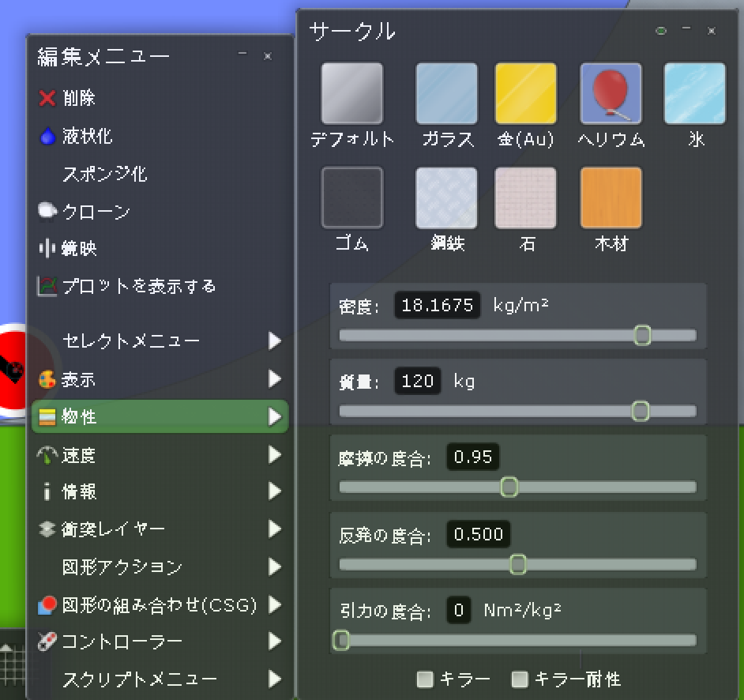
Task: Click the 密度 value input field
Action: click(x=437, y=305)
